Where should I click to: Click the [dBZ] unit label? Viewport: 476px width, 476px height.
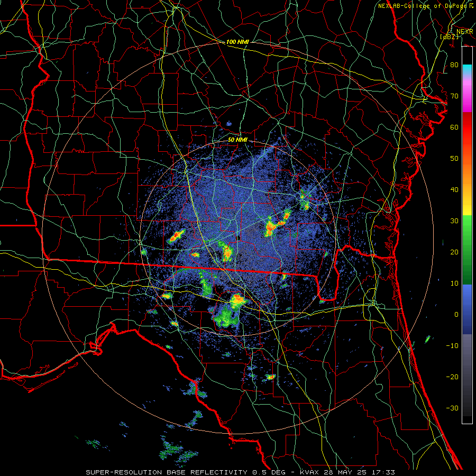(449, 36)
